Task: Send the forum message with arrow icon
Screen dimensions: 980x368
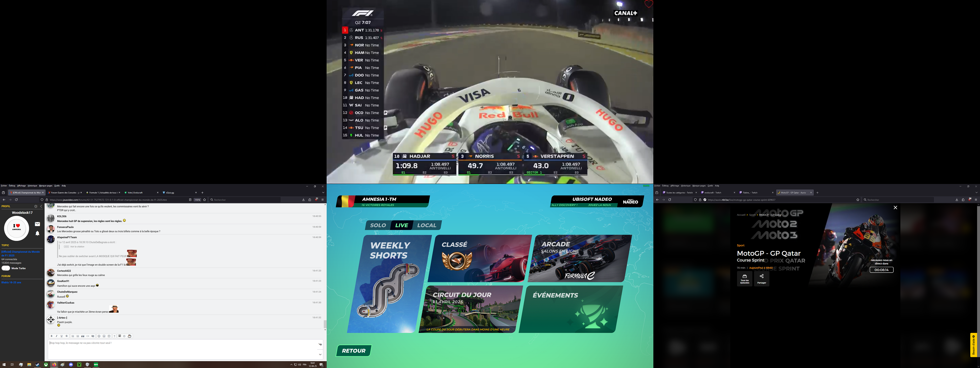Action: point(320,344)
